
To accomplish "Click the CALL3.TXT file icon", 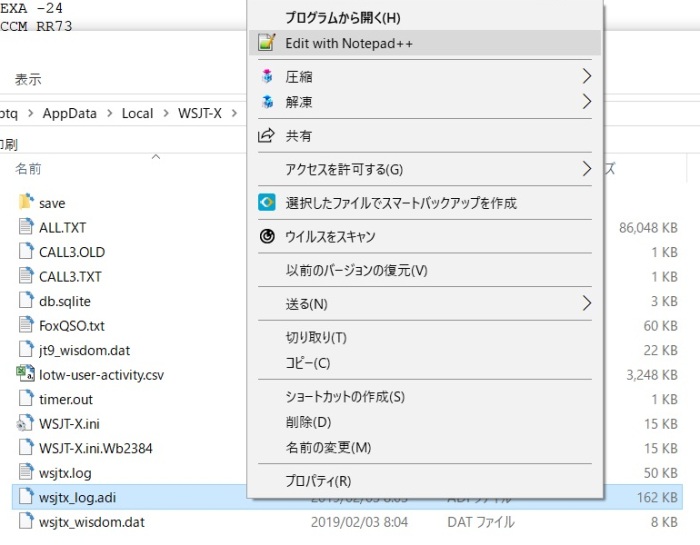I will pyautogui.click(x=26, y=276).
